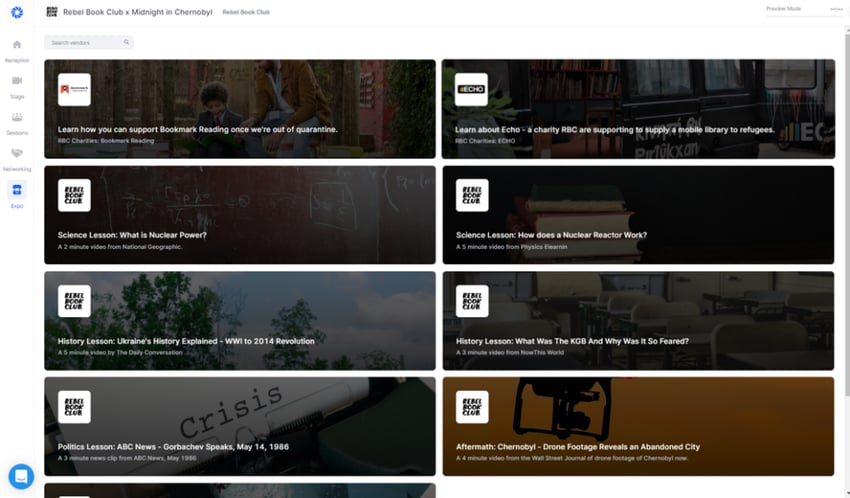Open the Echo mobile library booth

(638, 109)
